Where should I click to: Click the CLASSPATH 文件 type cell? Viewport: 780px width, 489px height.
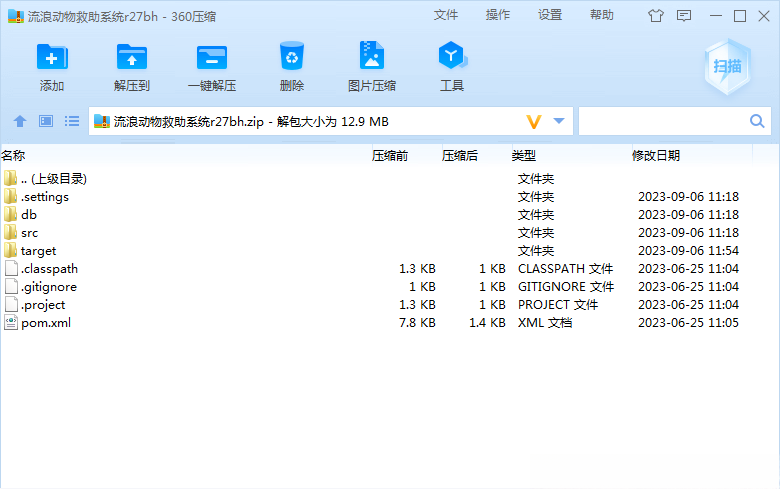tap(566, 269)
